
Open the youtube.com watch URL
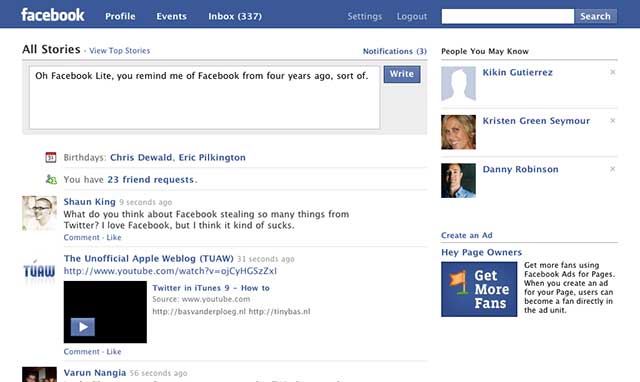click(x=170, y=271)
